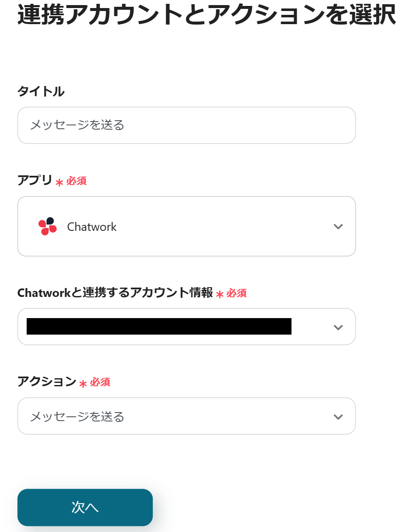
Task: Click the redacted account value
Action: pyautogui.click(x=159, y=327)
